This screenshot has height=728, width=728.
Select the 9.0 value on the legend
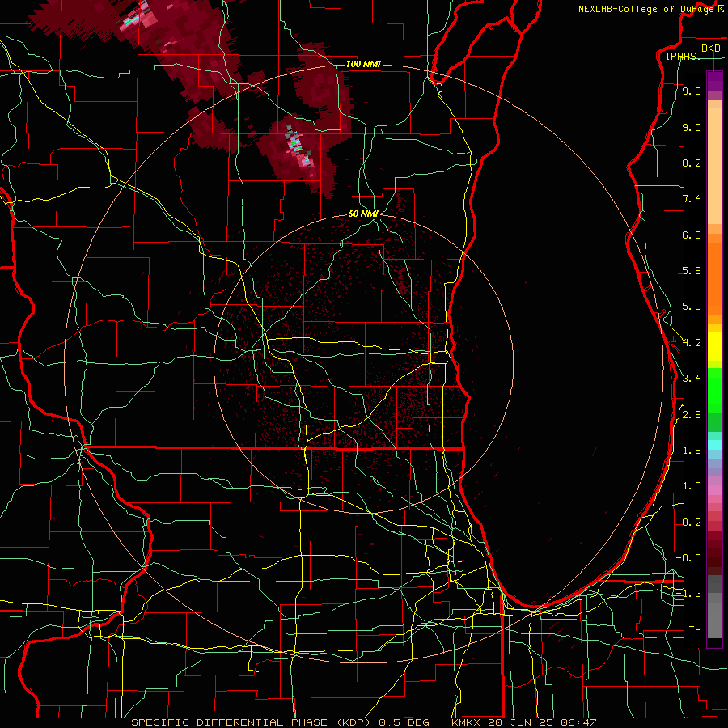pyautogui.click(x=692, y=127)
